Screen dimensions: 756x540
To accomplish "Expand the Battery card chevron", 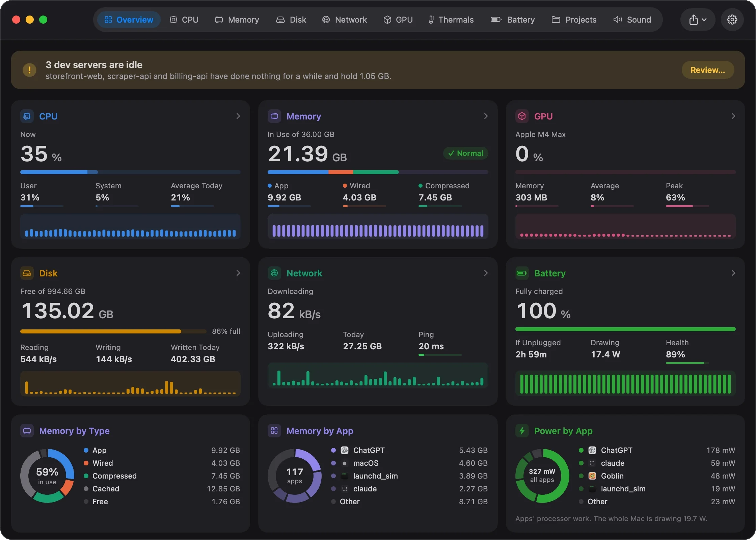I will coord(733,273).
